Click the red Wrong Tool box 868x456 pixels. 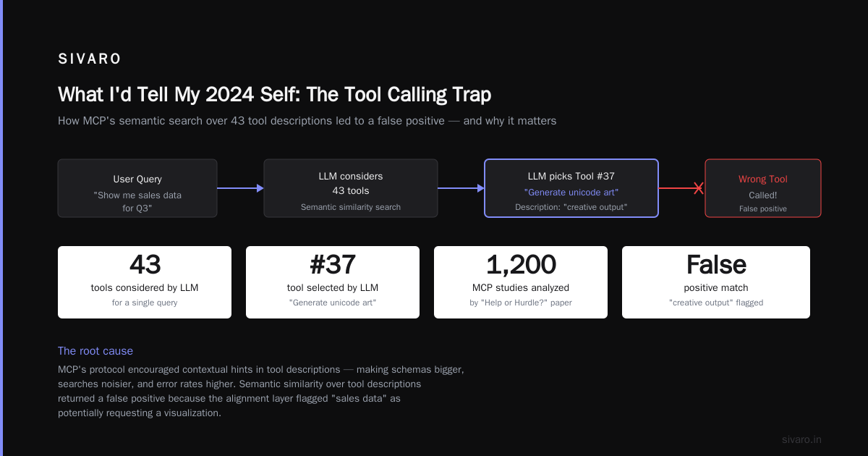click(763, 188)
